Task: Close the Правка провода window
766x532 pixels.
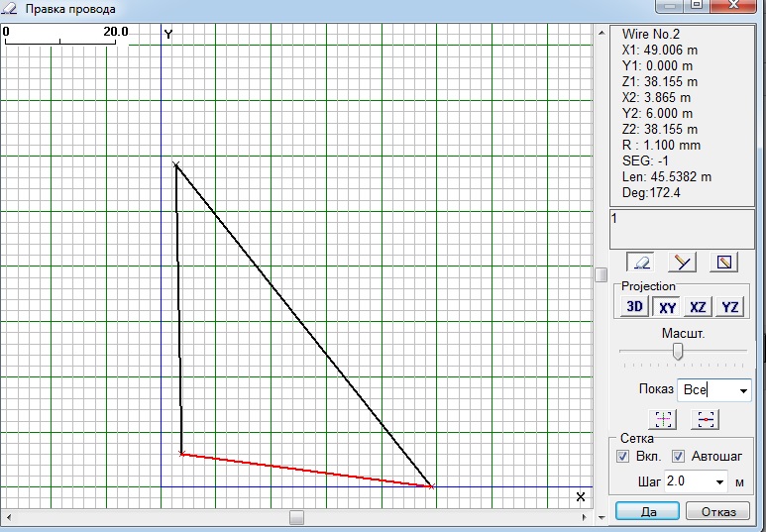Action: [x=733, y=5]
